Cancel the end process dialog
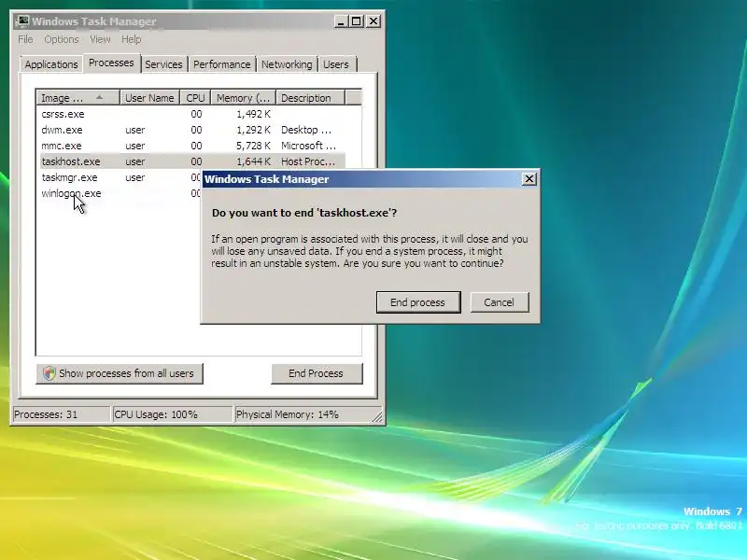The width and height of the screenshot is (747, 560). coord(500,302)
